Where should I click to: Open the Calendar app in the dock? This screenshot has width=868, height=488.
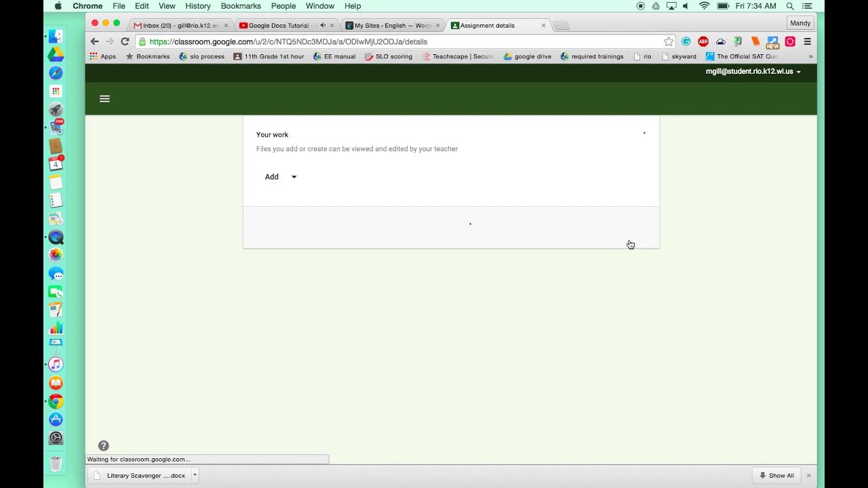click(56, 163)
